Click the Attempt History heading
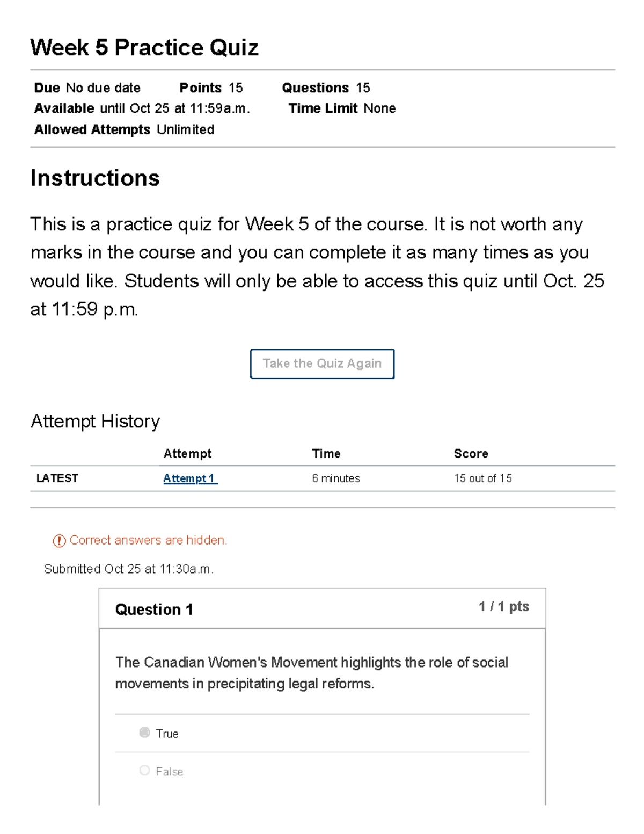This screenshot has height=834, width=644. [95, 421]
